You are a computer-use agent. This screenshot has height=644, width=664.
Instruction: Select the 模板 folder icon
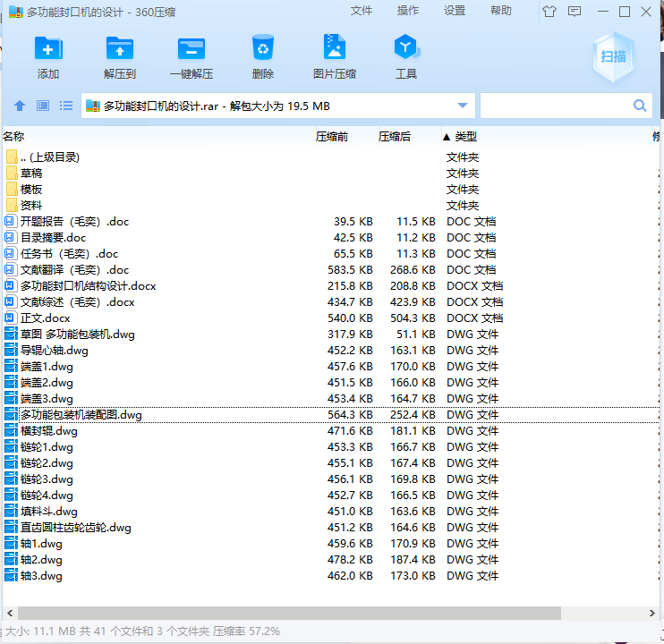point(12,189)
